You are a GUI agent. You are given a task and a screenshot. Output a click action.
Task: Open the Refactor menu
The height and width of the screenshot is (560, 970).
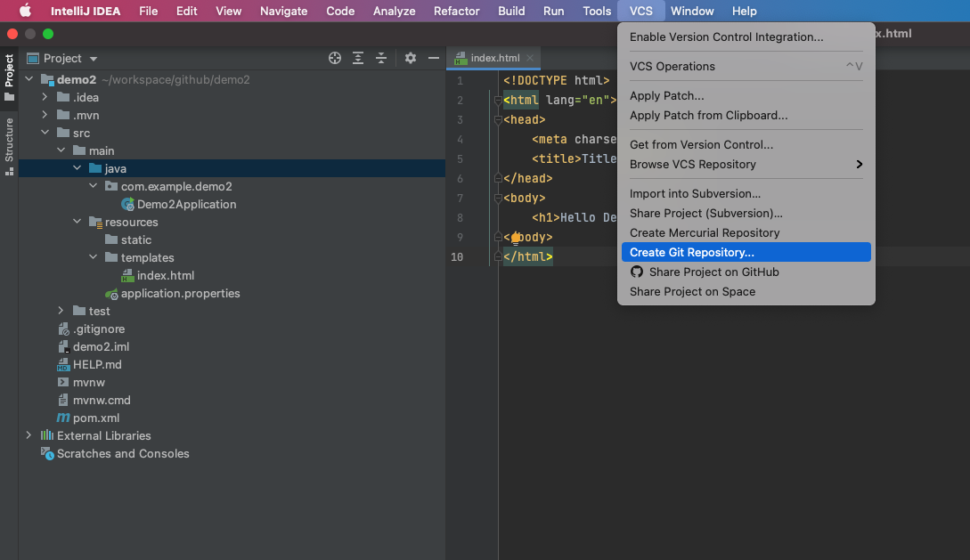coord(457,11)
